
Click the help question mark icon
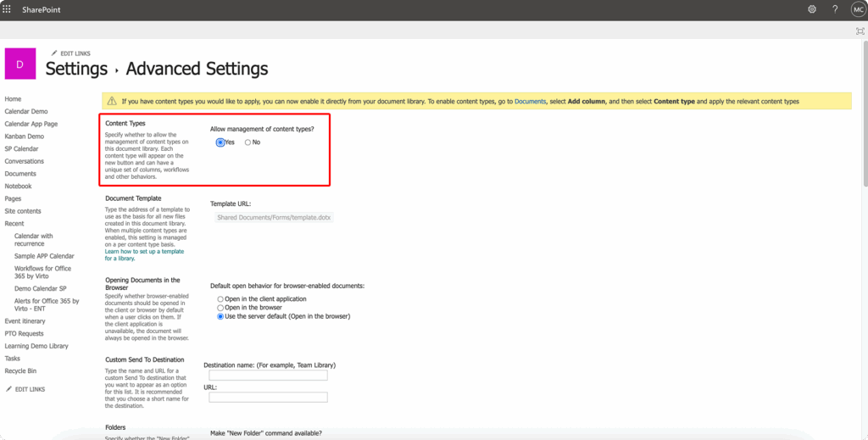tap(834, 9)
